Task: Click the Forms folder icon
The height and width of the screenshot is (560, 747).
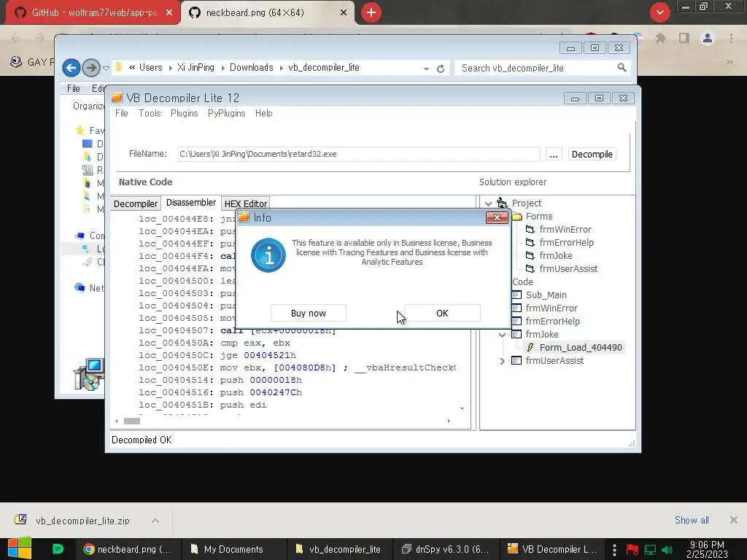Action: (x=517, y=217)
